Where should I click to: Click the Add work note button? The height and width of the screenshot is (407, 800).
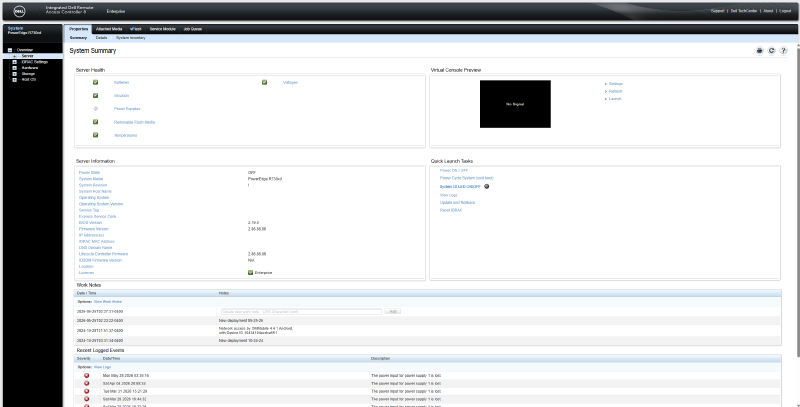(392, 311)
